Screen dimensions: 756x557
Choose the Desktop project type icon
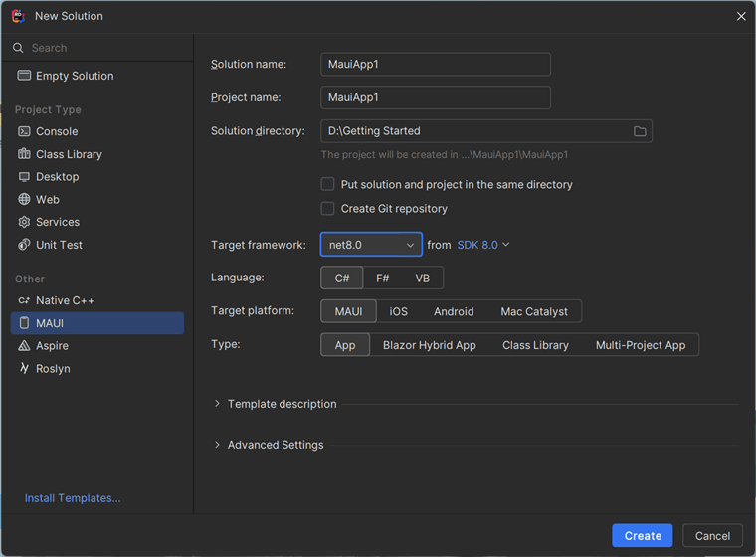[x=25, y=177]
